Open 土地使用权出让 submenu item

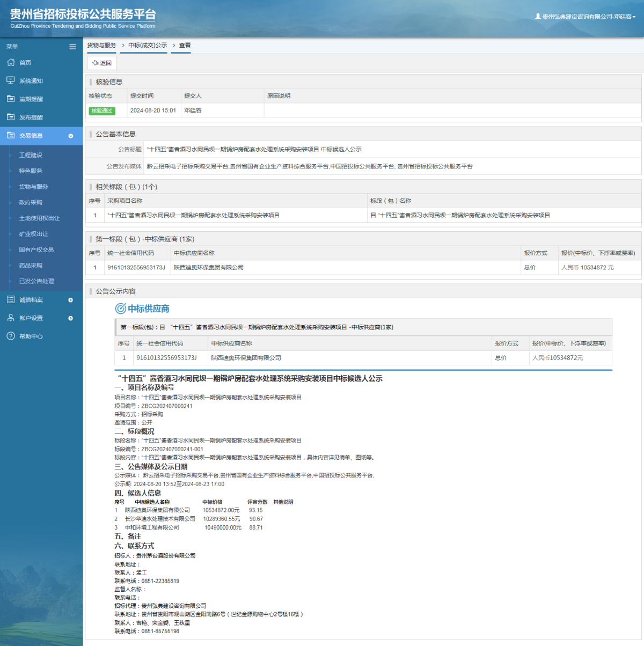pos(39,218)
